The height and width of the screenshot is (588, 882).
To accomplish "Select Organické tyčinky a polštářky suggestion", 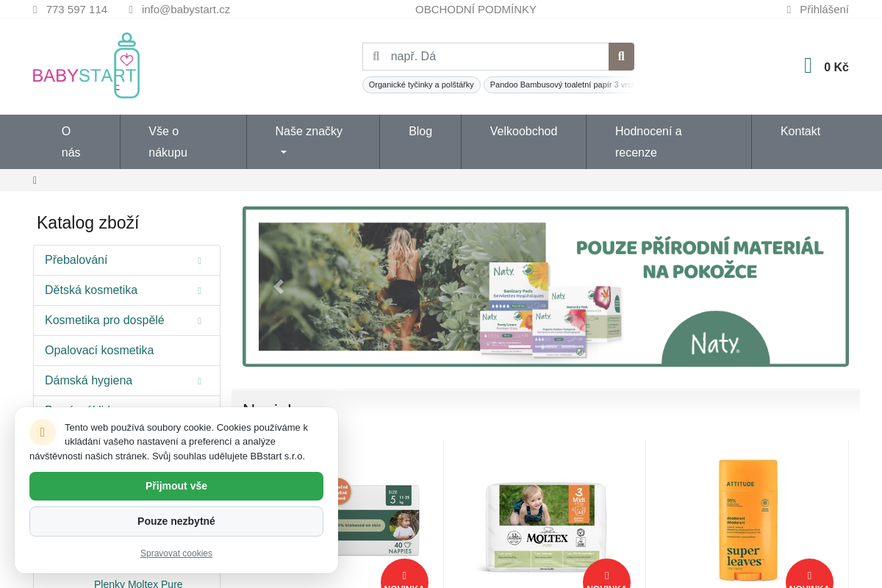I will 421,85.
